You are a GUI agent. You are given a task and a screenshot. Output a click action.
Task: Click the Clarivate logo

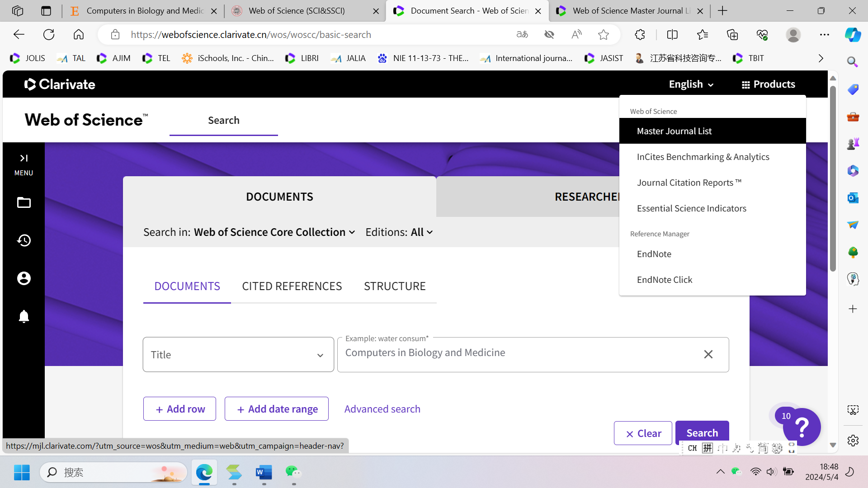(x=60, y=84)
